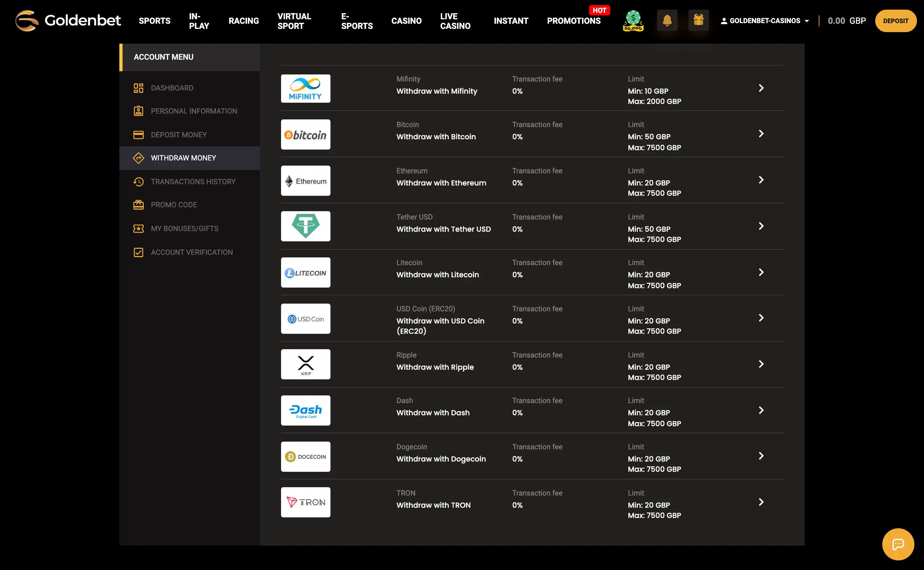The width and height of the screenshot is (924, 570).
Task: Open the INSTANT games menu item
Action: coord(511,21)
